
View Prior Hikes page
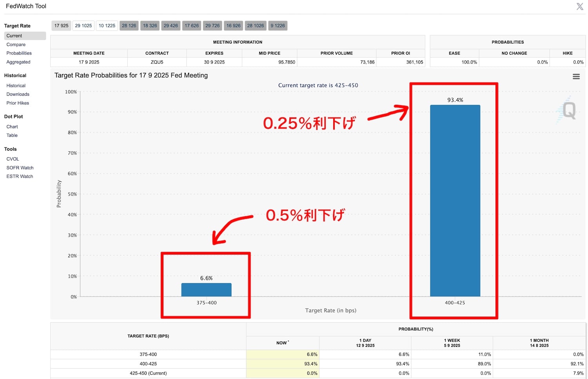(18, 103)
